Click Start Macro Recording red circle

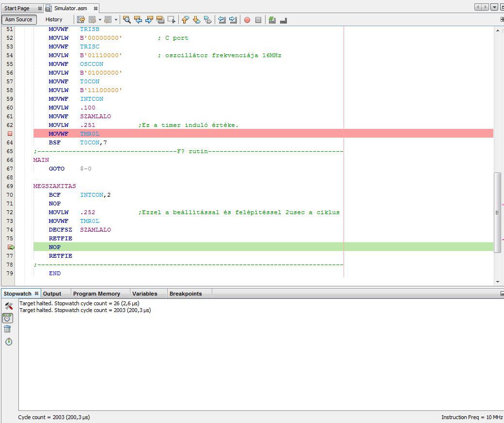(247, 20)
